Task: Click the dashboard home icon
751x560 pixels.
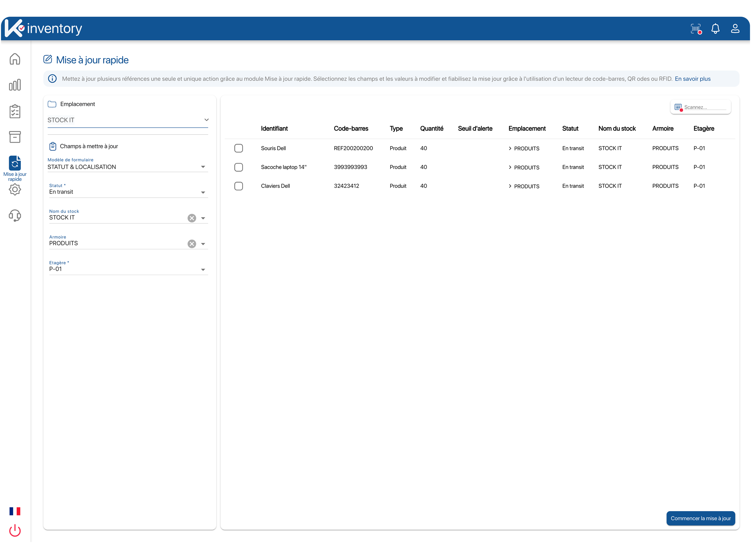Action: (x=16, y=59)
